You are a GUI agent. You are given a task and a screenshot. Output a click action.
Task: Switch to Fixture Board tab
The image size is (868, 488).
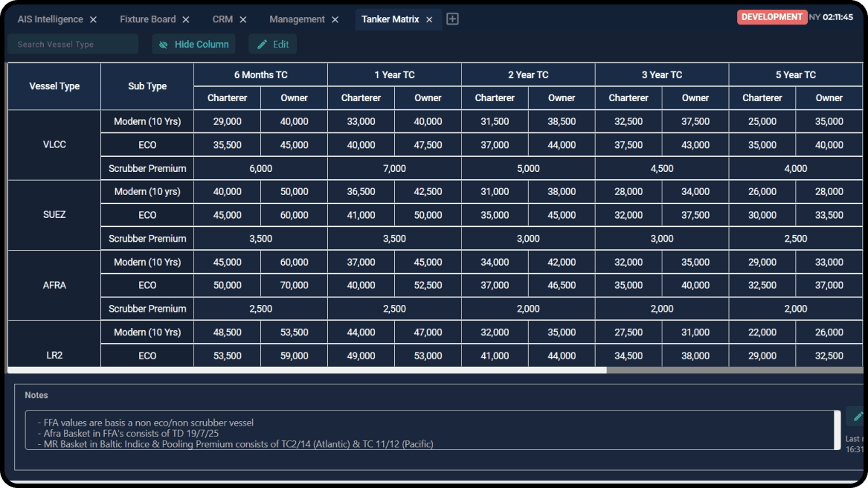148,19
